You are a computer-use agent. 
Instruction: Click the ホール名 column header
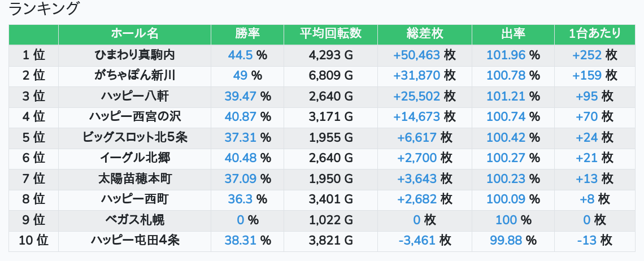[x=134, y=34]
